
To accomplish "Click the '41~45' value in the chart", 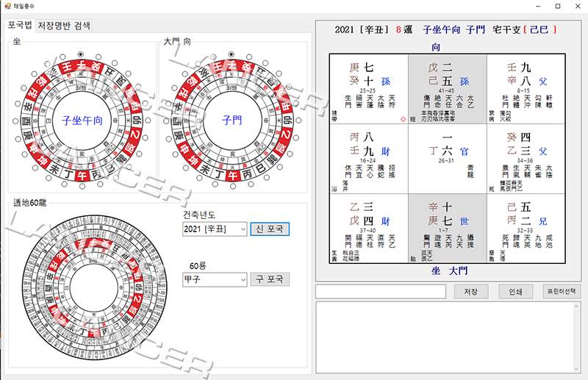I will tap(446, 90).
